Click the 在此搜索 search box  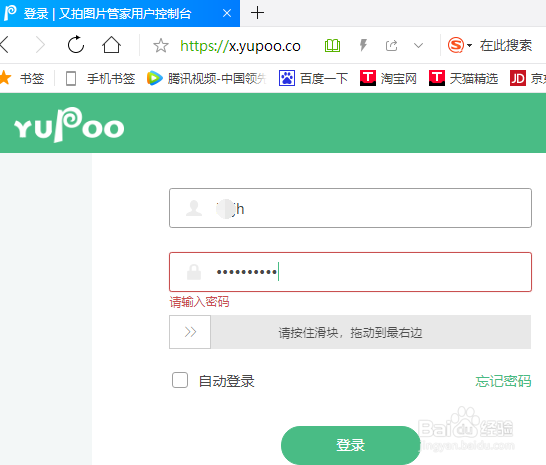tap(506, 45)
